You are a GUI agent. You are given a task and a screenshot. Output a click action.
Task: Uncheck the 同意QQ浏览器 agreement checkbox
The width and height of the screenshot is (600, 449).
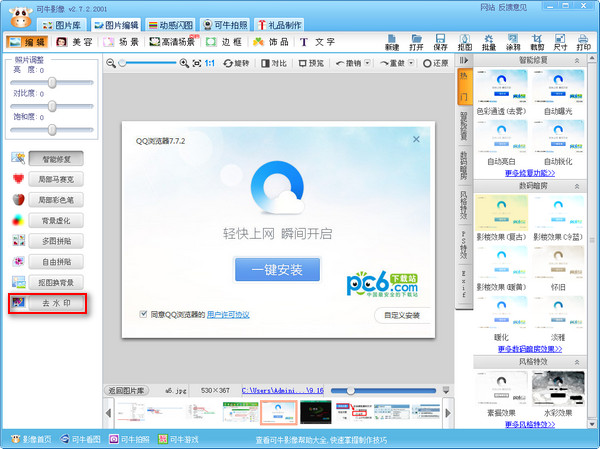[x=144, y=314]
